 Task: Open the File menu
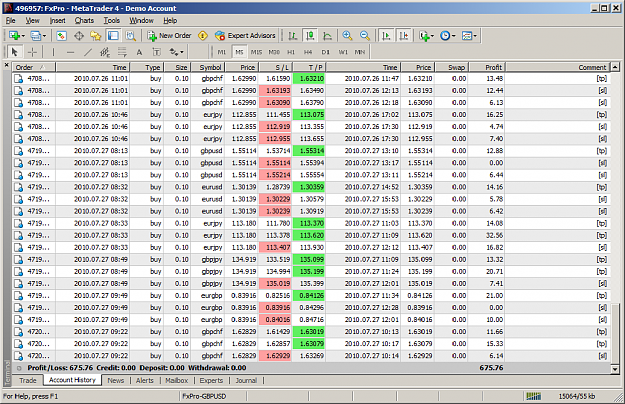[10, 21]
